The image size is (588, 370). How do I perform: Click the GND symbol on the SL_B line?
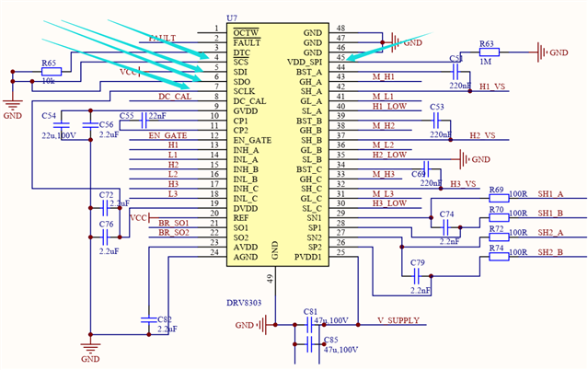point(464,159)
